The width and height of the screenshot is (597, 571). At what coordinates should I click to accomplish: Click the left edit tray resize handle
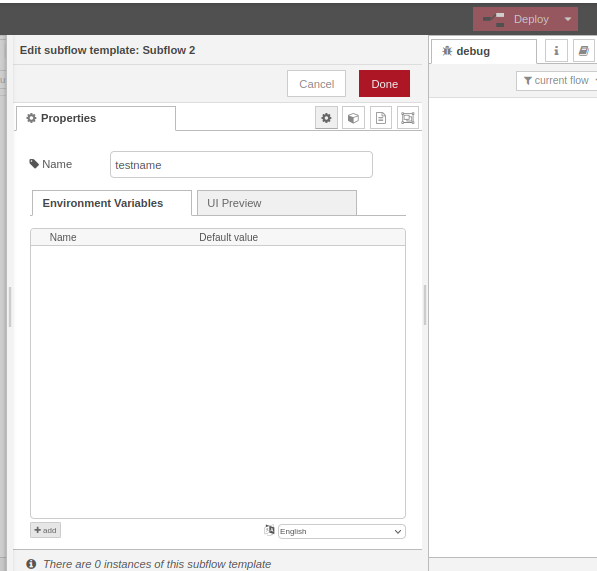(10, 307)
